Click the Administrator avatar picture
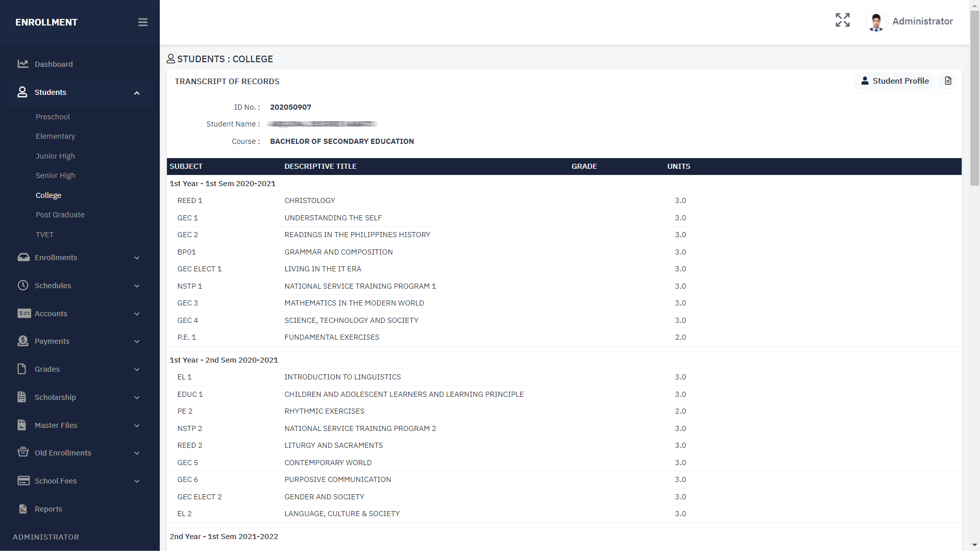Image resolution: width=980 pixels, height=560 pixels. point(876,22)
